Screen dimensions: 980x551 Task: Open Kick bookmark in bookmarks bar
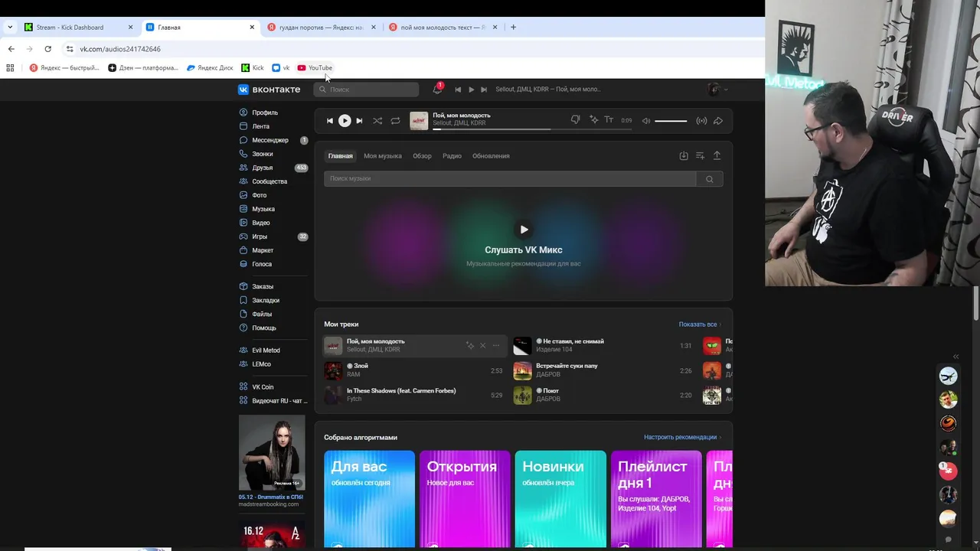point(253,68)
